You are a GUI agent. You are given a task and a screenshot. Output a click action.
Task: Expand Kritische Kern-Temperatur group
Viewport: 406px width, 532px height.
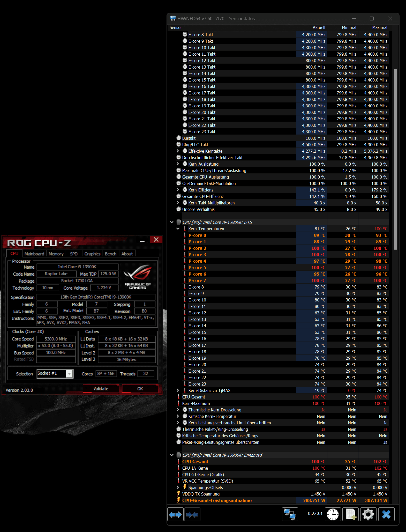click(178, 416)
